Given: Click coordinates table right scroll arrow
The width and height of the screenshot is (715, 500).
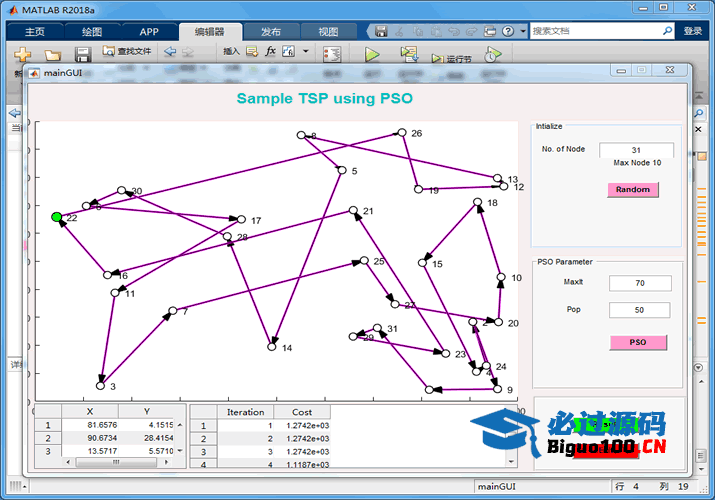Looking at the screenshot, I should click(166, 462).
